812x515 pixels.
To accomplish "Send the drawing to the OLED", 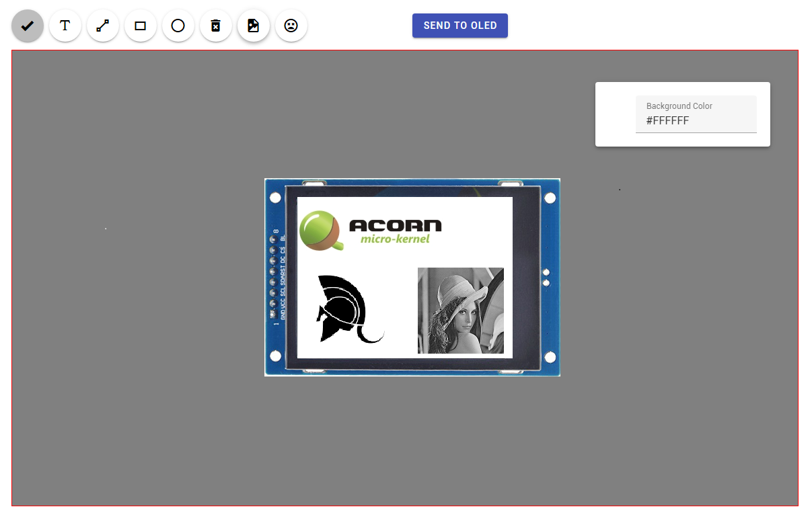I will (x=460, y=26).
